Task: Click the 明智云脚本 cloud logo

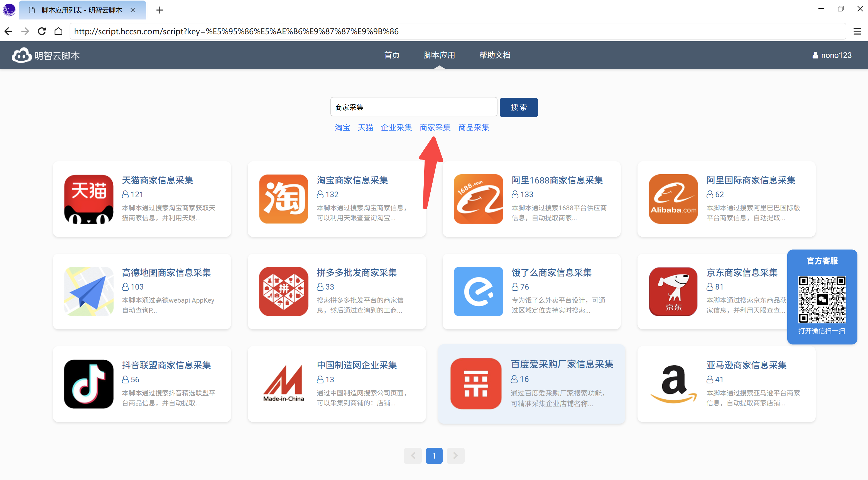Action: click(21, 55)
